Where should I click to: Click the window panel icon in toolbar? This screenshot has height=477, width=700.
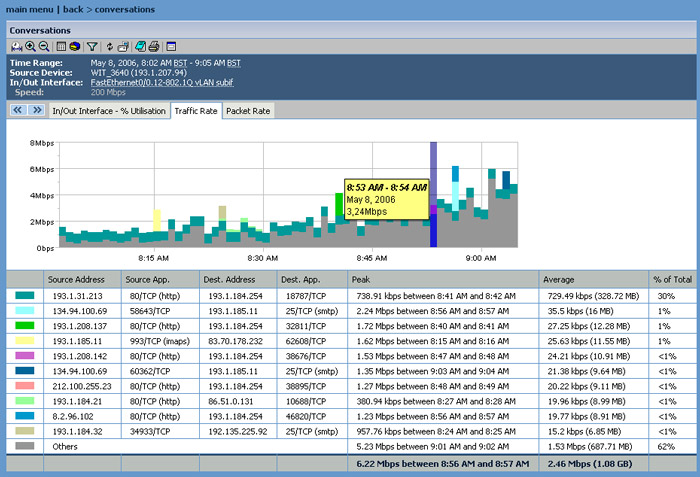click(x=171, y=46)
